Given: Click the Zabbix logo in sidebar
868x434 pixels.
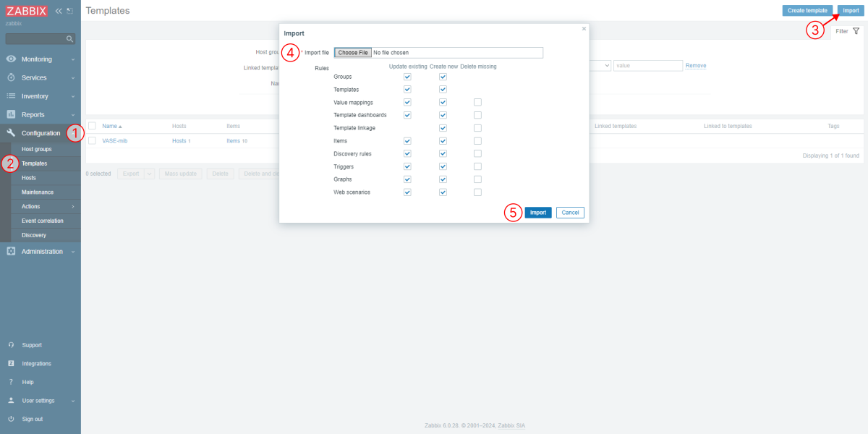Looking at the screenshot, I should (27, 11).
